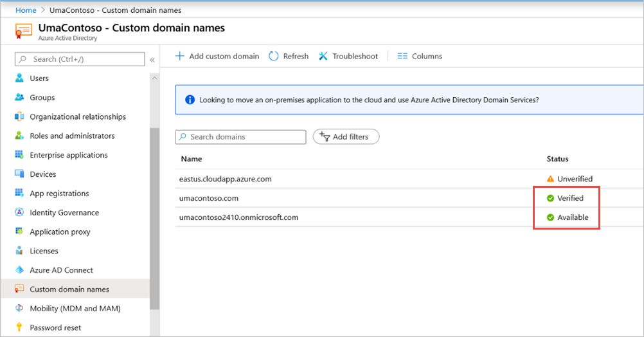The height and width of the screenshot is (337, 644).
Task: Click the Name column header
Action: (192, 159)
